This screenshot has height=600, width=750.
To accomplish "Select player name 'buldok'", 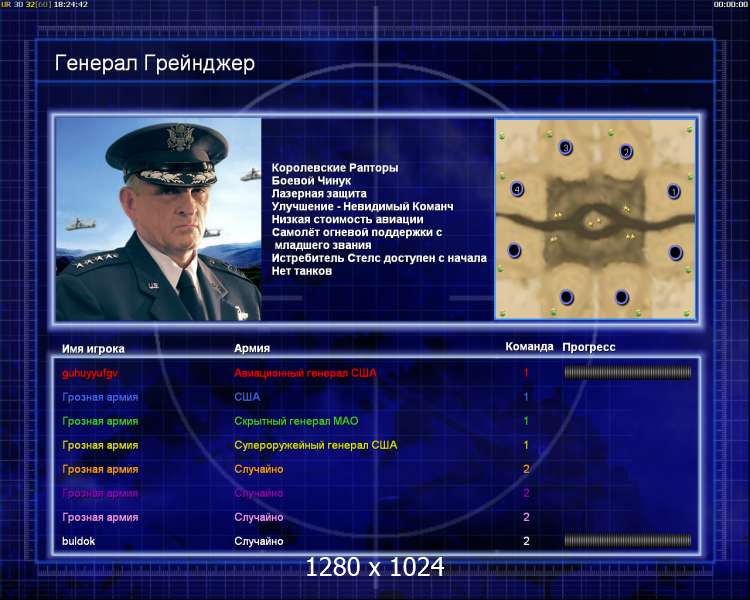I will click(78, 541).
